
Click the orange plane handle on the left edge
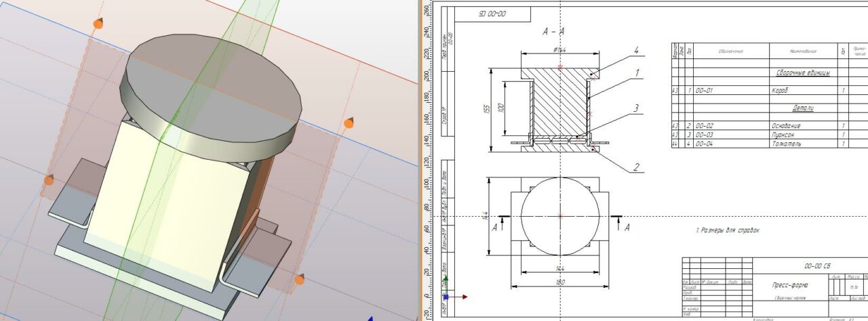pos(49,180)
